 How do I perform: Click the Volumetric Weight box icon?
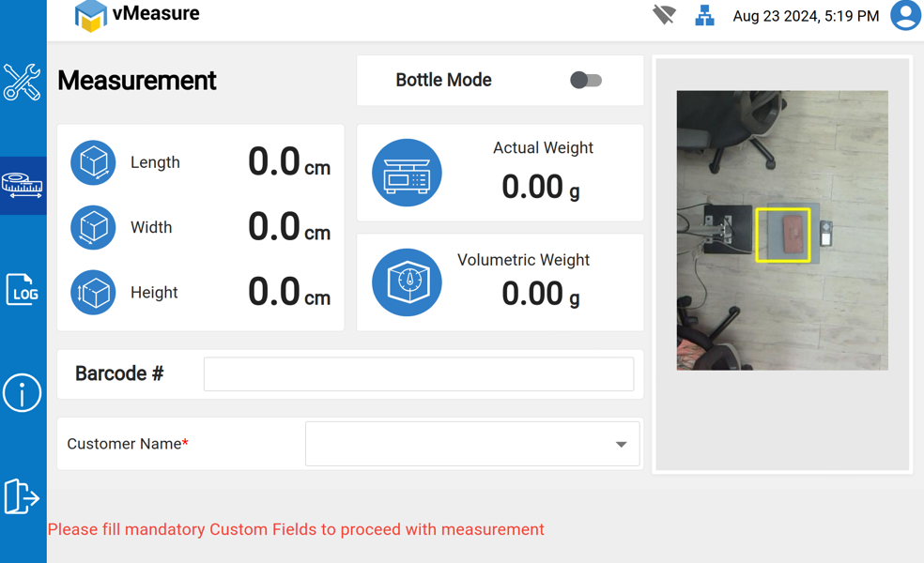pyautogui.click(x=407, y=282)
